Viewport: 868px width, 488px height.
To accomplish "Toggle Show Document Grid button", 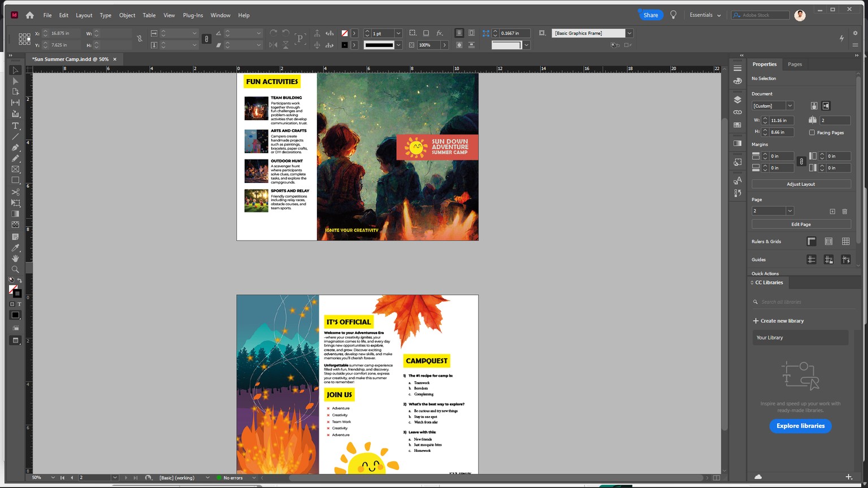I will (x=846, y=242).
